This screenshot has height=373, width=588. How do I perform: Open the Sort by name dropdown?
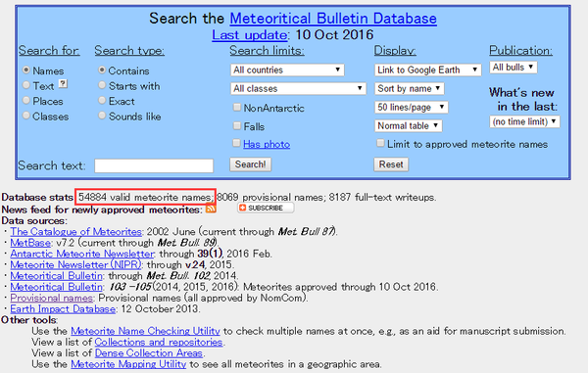click(409, 89)
